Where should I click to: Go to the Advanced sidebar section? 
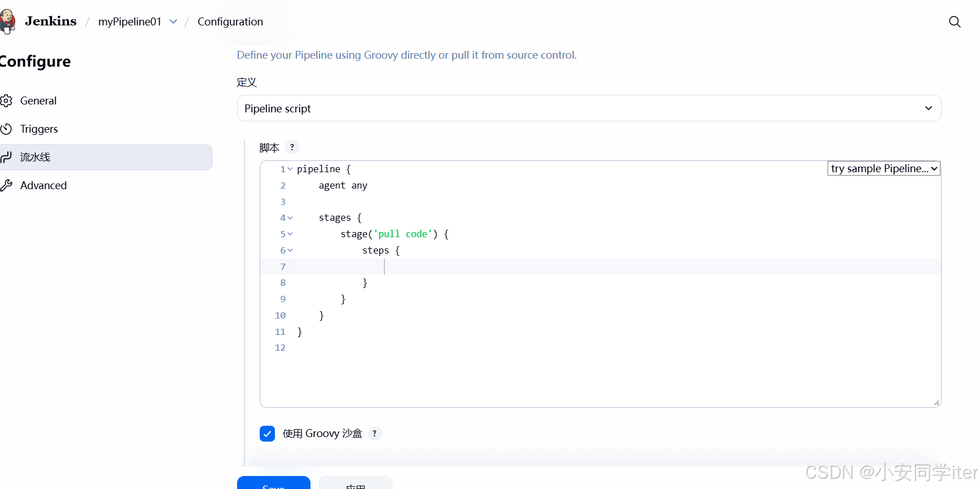pyautogui.click(x=43, y=185)
